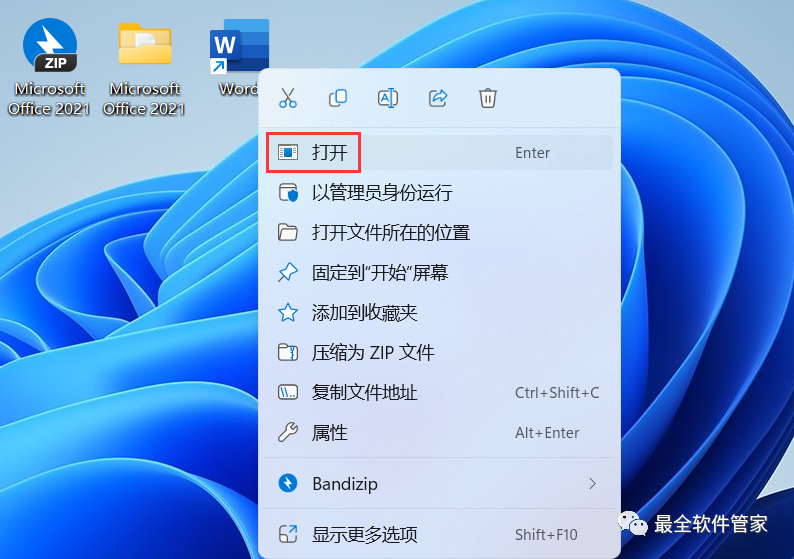Click the pin icon beside 固定到"开始"屏幕

(288, 272)
